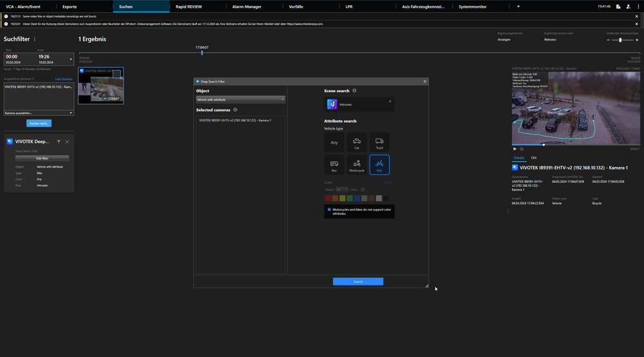The width and height of the screenshot is (644, 357).
Task: Open the Object type dropdown
Action: pos(240,99)
